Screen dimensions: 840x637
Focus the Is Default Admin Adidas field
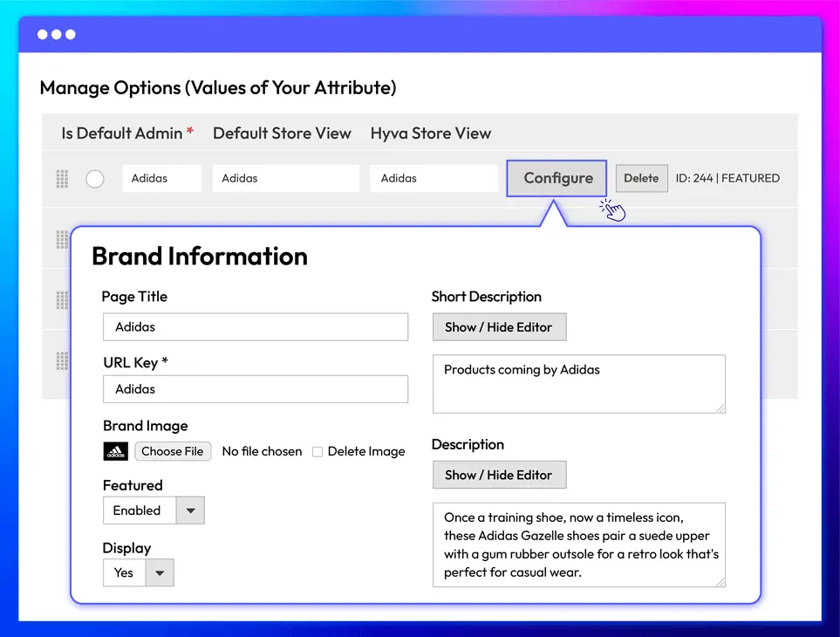pos(161,178)
